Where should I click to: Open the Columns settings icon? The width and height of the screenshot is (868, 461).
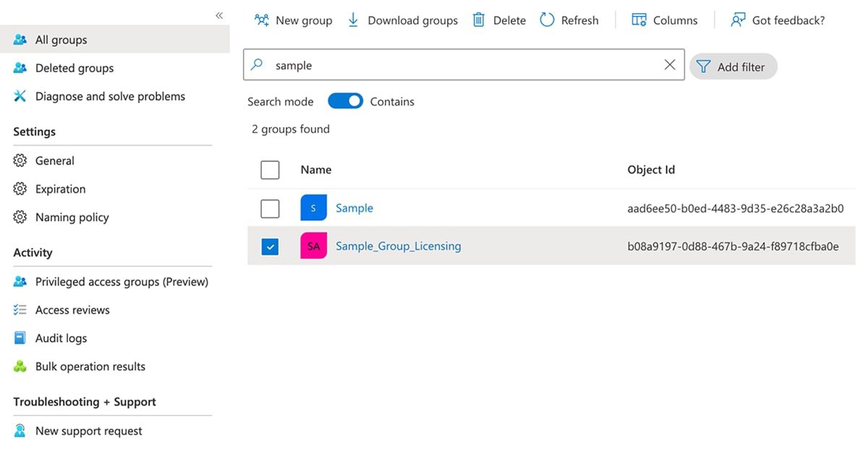pyautogui.click(x=639, y=20)
